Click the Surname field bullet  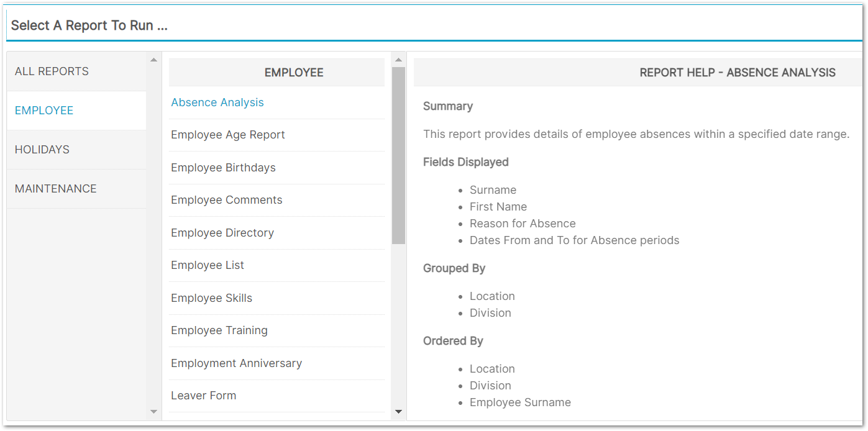point(493,190)
